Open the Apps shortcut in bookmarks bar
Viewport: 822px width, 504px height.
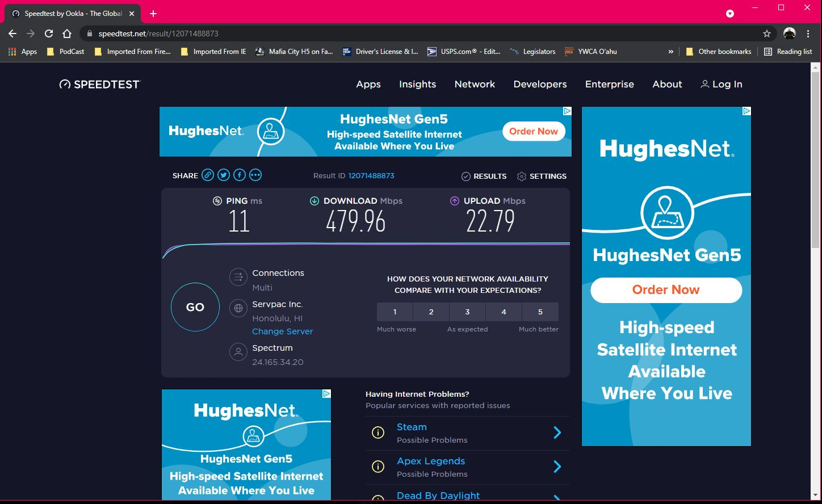(23, 52)
